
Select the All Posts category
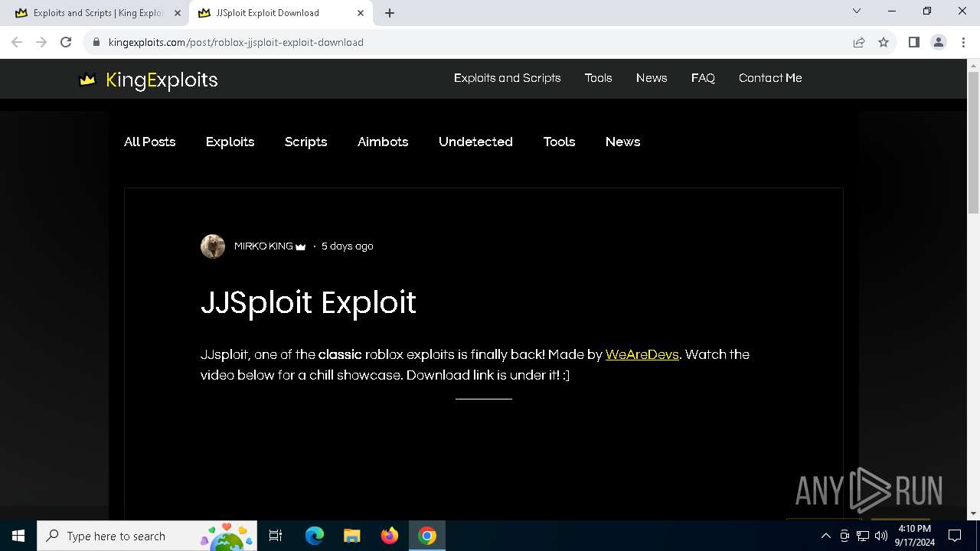(x=150, y=142)
